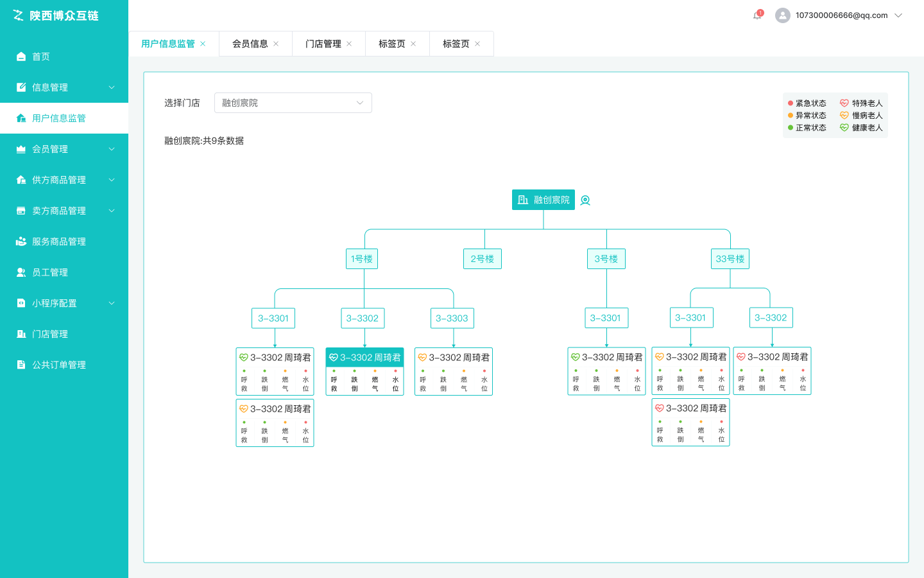Click the 紧急状态 red legend dot

791,103
